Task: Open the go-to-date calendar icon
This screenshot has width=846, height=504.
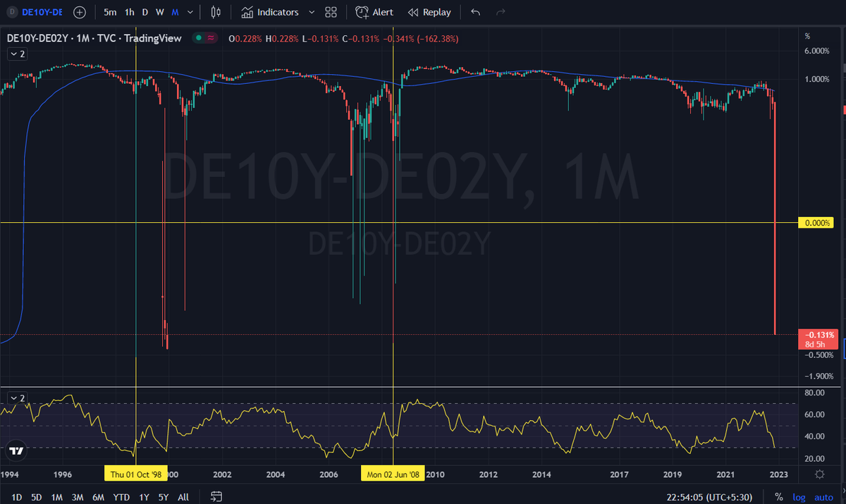Action: pos(216,497)
